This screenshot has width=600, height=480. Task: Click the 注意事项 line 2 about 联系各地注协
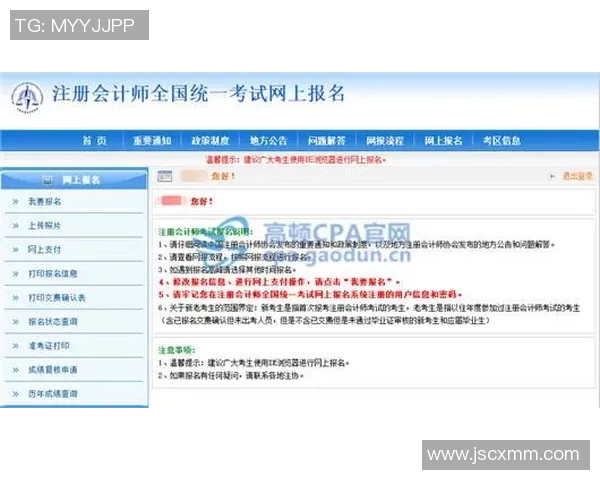[231, 376]
